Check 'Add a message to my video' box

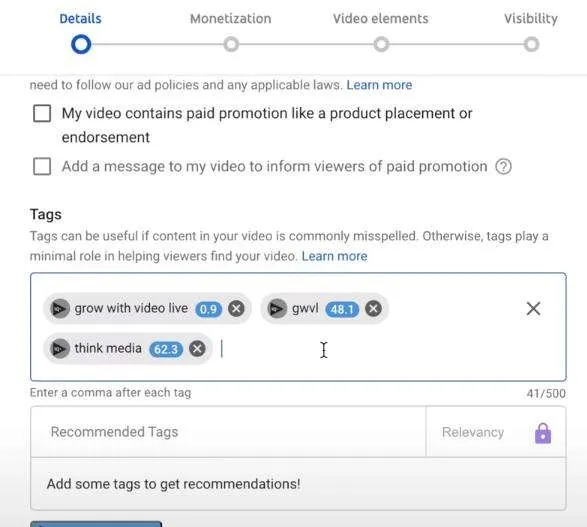click(42, 166)
